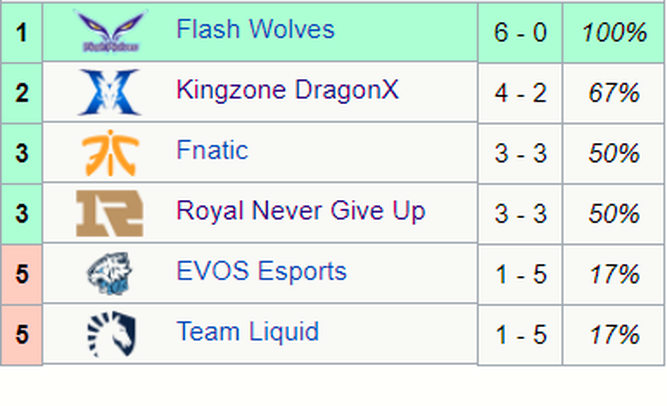Screen dimensions: 667x406
Task: Click Team Liquid's 1 - 5 record
Action: click(520, 335)
